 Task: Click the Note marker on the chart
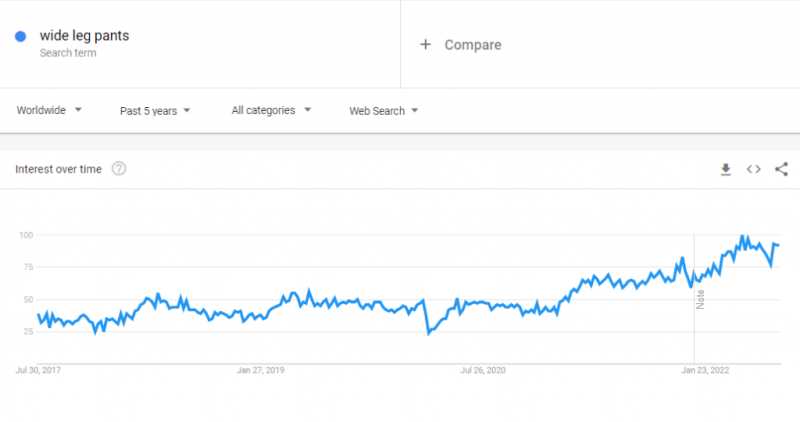coord(700,299)
